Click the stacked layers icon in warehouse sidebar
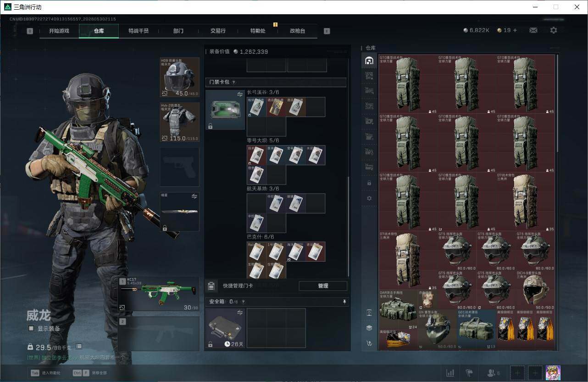This screenshot has width=588, height=382. [x=369, y=328]
